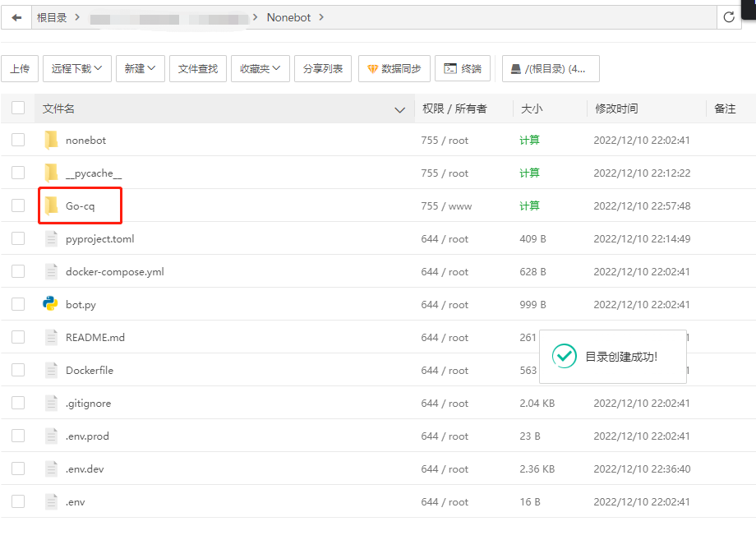The height and width of the screenshot is (540, 756).
Task: Click the Nonebot breadcrumb segment
Action: pyautogui.click(x=288, y=17)
